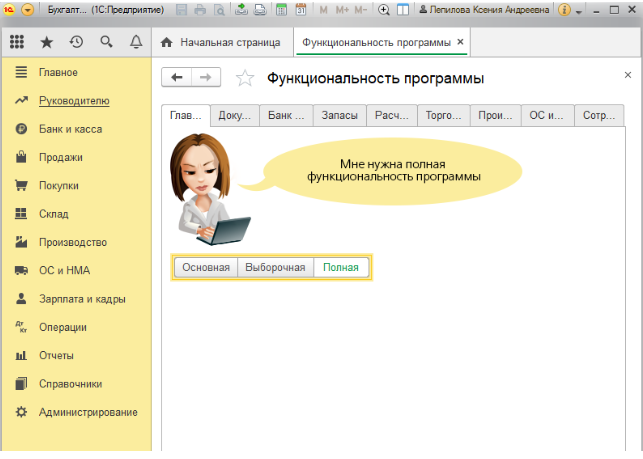Close the Функциональность программы tab
This screenshot has width=643, height=459.
pyautogui.click(x=461, y=42)
